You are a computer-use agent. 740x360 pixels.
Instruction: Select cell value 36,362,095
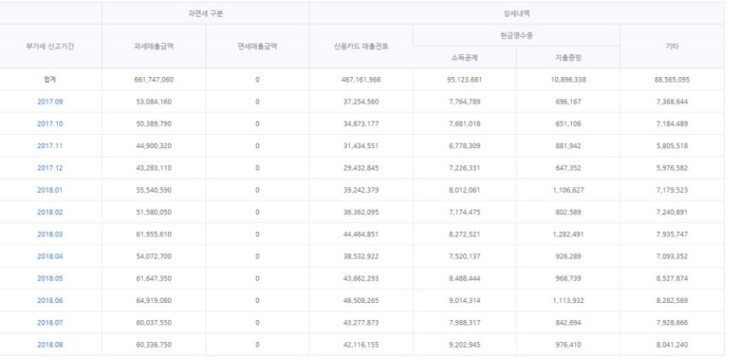click(361, 212)
